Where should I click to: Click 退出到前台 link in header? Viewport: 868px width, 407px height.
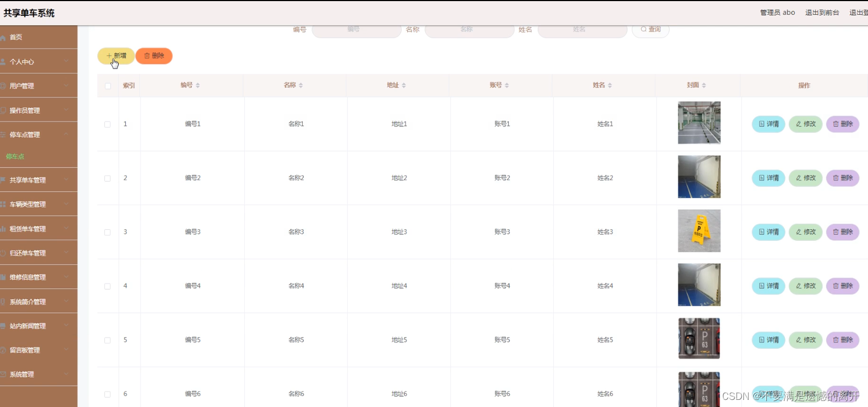(x=822, y=13)
